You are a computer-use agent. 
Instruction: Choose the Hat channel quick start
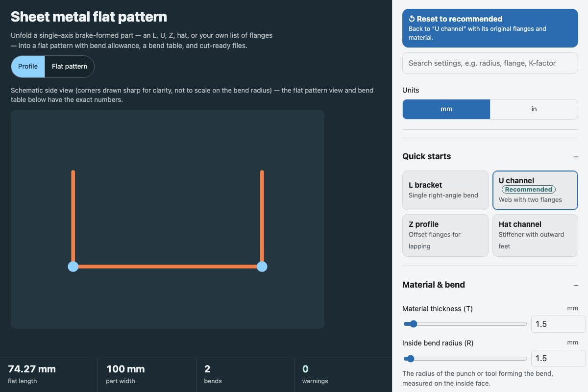coord(535,235)
